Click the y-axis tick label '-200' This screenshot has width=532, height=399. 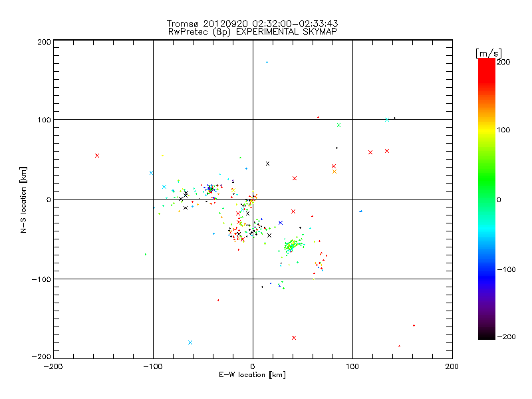(x=41, y=356)
